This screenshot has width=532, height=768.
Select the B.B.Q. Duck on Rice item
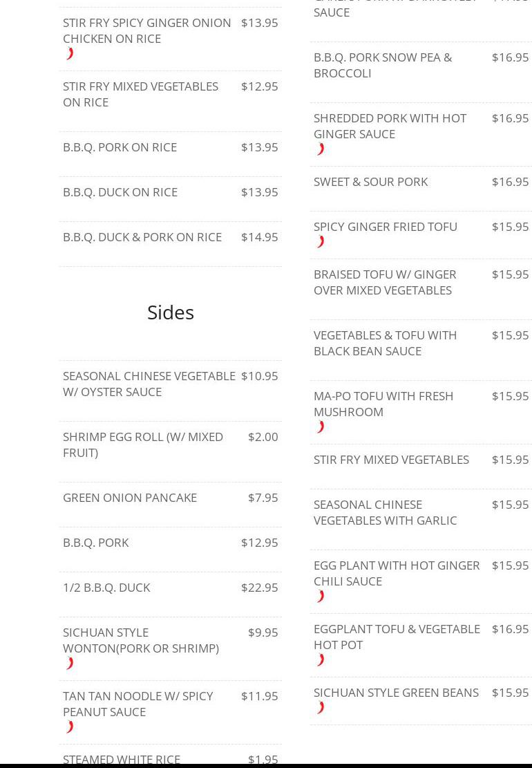pyautogui.click(x=120, y=192)
